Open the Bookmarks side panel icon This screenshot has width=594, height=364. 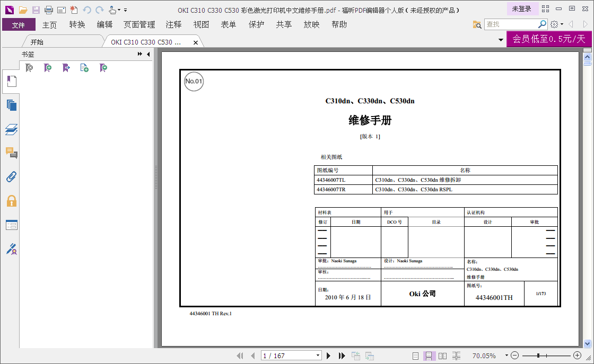(11, 82)
